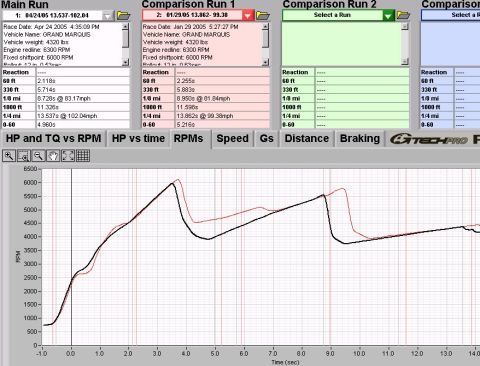This screenshot has height=366, width=480.
Task: Switch to HP vs time tab
Action: 138,139
